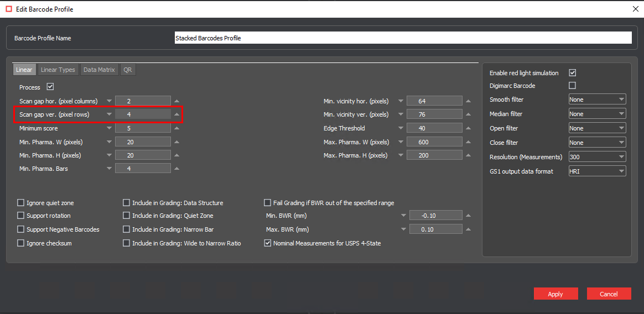Enable the Digimarc Barcode checkbox
The height and width of the screenshot is (314, 644).
click(x=573, y=86)
